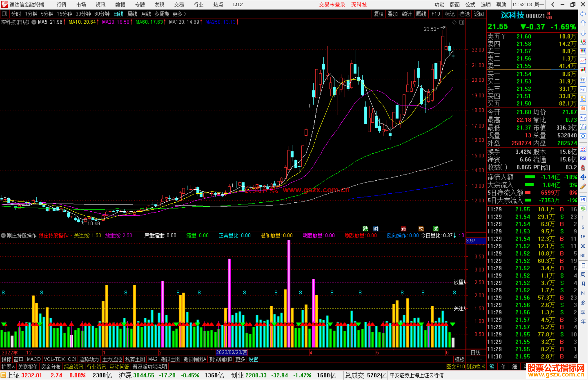Click the 3.97 axis value box
Image resolution: width=588 pixels, height=380 pixels.
[476, 241]
